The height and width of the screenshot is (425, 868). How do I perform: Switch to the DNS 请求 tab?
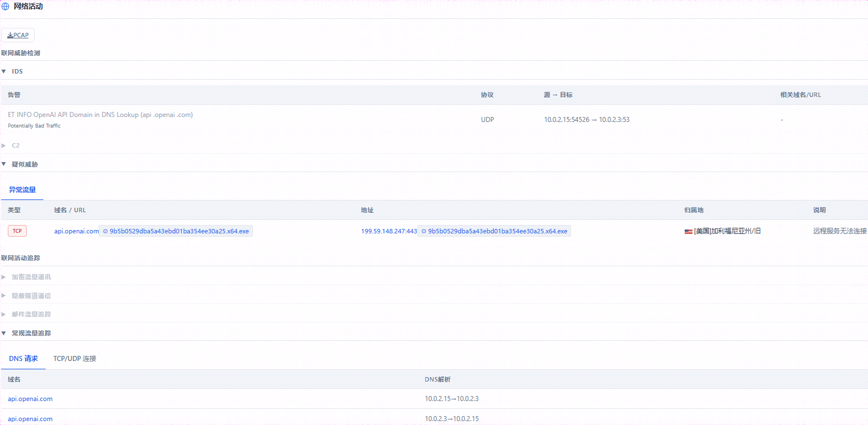pyautogui.click(x=23, y=359)
